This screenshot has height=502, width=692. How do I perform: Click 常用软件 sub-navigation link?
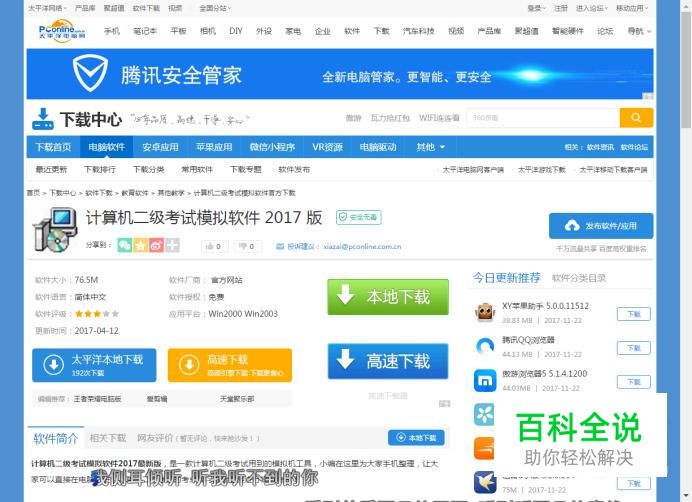197,170
